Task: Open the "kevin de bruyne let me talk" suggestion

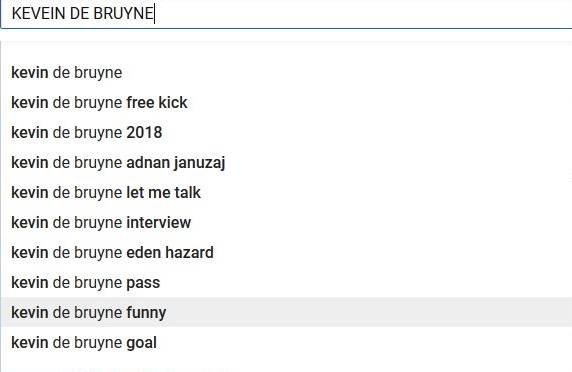Action: (x=286, y=193)
